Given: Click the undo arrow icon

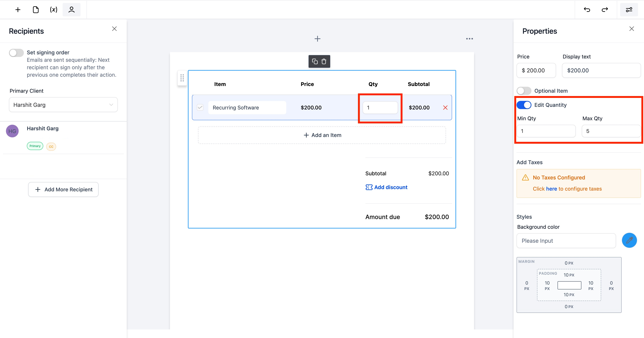Looking at the screenshot, I should coord(587,10).
